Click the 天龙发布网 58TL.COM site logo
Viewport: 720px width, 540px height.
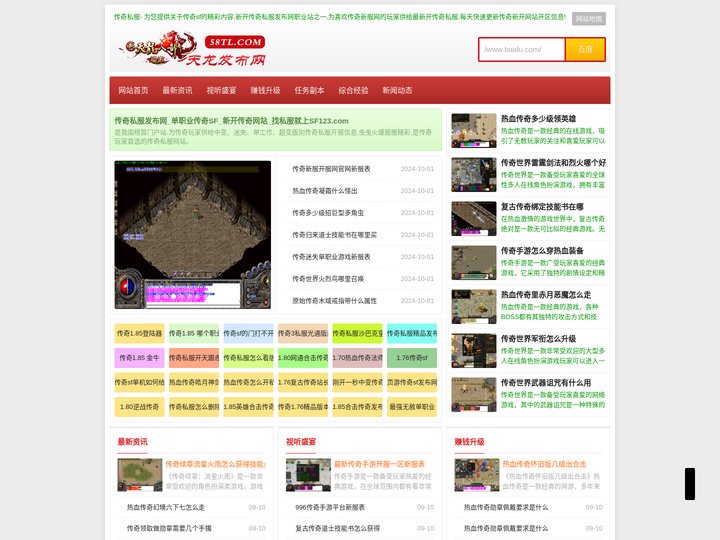pos(192,50)
